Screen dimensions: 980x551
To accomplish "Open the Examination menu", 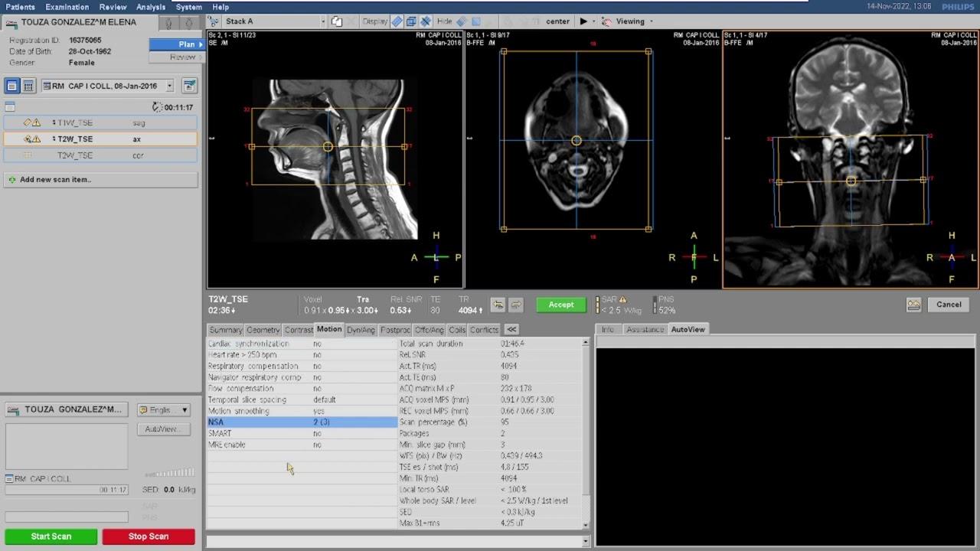I will coord(67,7).
